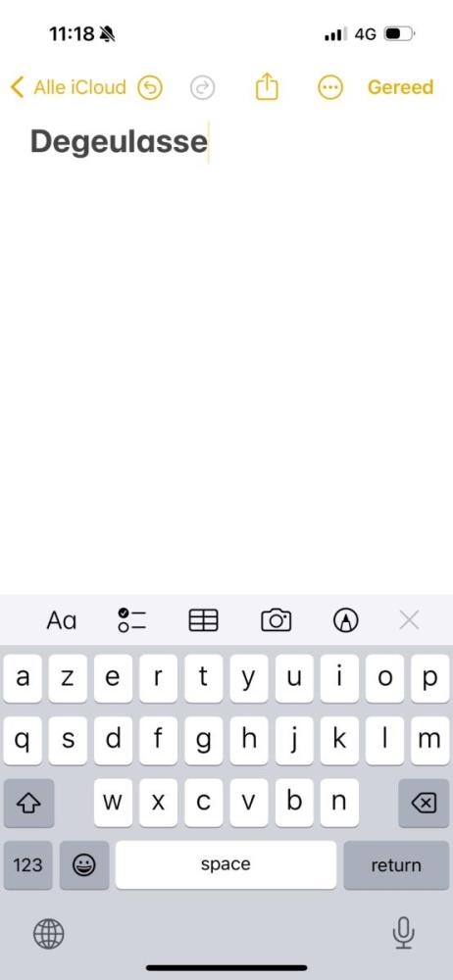453x980 pixels.
Task: Activate the markup pen tool
Action: (x=346, y=620)
